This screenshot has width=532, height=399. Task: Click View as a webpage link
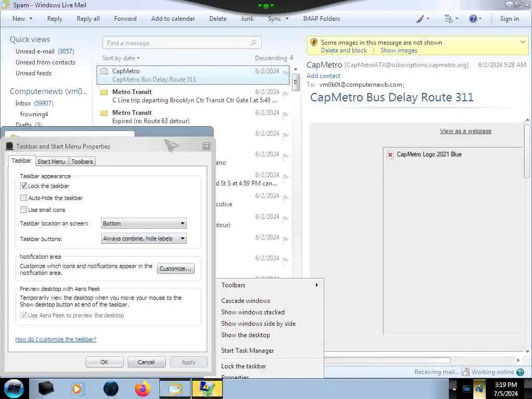point(465,131)
